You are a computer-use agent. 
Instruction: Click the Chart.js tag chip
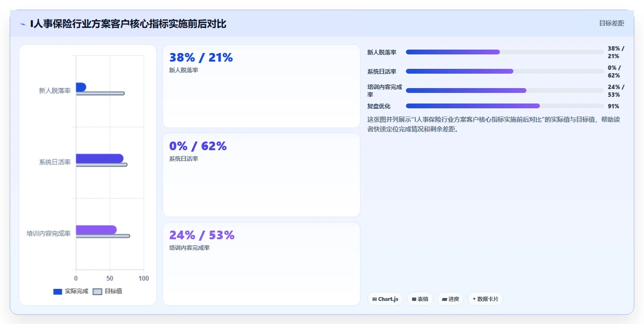pos(385,299)
